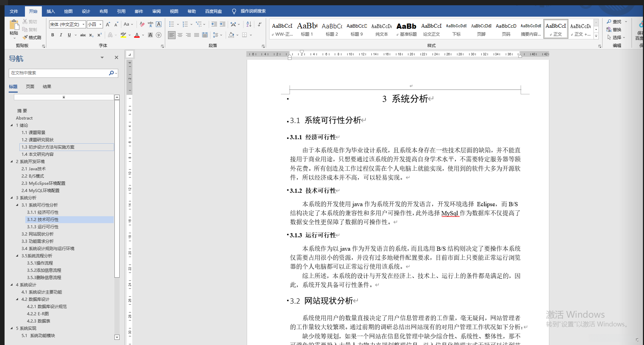The height and width of the screenshot is (345, 644).
Task: Open the 插入 ribbon tab
Action: tap(51, 11)
